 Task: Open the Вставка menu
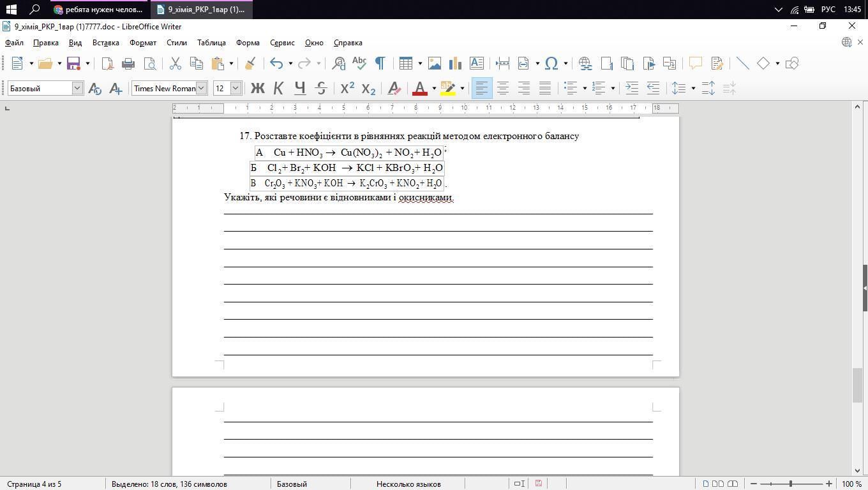[106, 43]
